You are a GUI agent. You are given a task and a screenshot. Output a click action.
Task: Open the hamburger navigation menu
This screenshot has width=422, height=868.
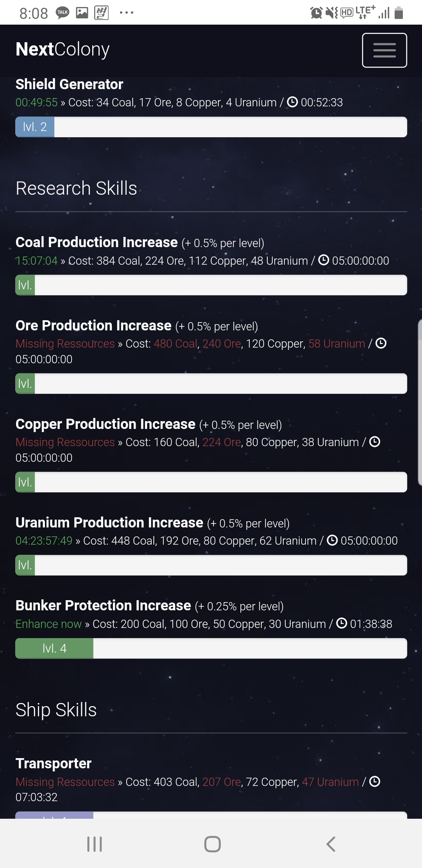click(384, 50)
